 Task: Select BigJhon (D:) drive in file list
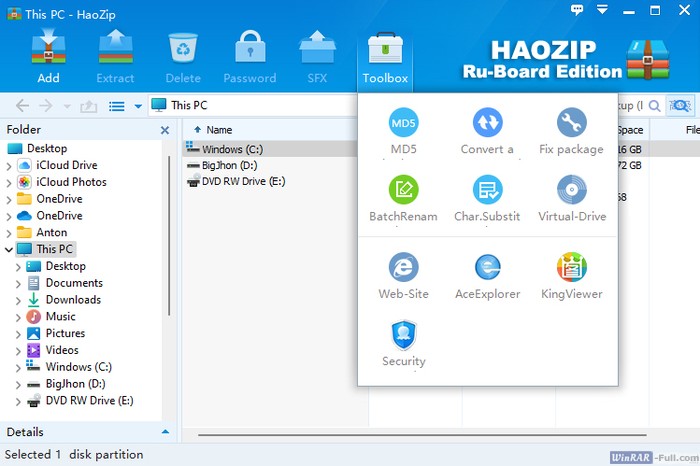point(229,165)
